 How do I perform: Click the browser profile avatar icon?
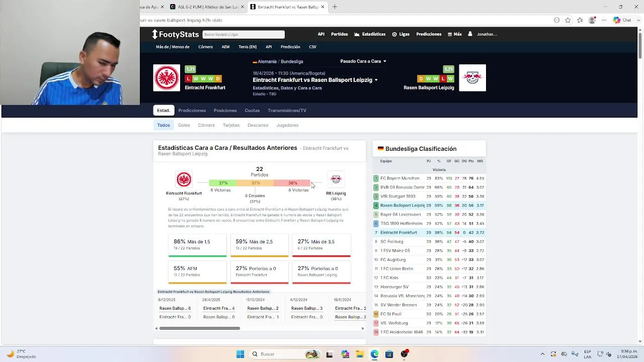[592, 20]
